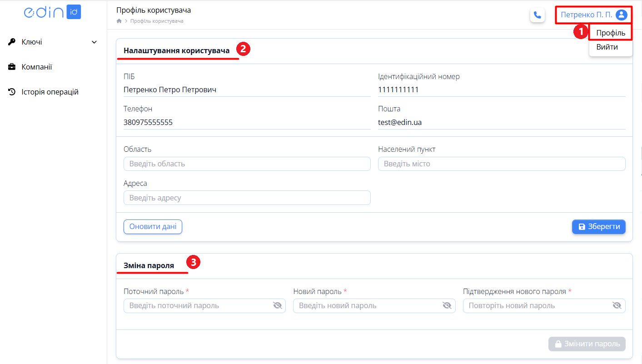Click the briefcase icon beside Компанії
This screenshot has height=364, width=642.
point(12,67)
